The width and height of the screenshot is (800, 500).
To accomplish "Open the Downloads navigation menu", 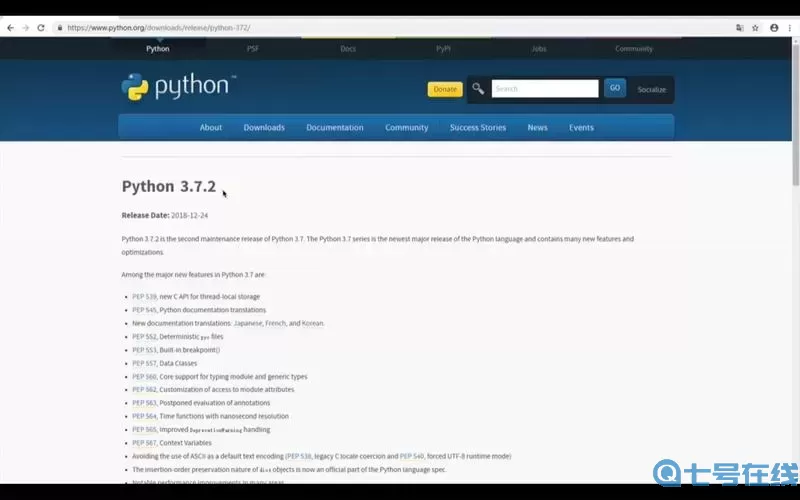I will click(264, 128).
